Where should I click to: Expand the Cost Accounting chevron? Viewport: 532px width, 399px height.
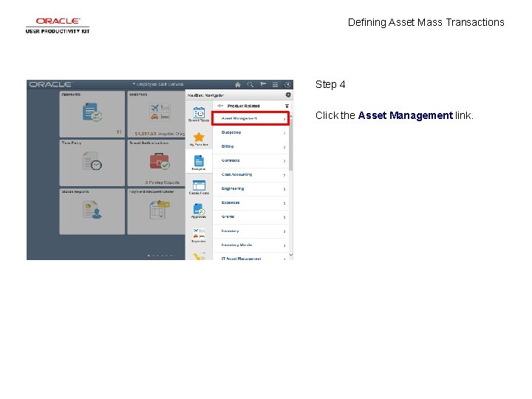coord(284,175)
